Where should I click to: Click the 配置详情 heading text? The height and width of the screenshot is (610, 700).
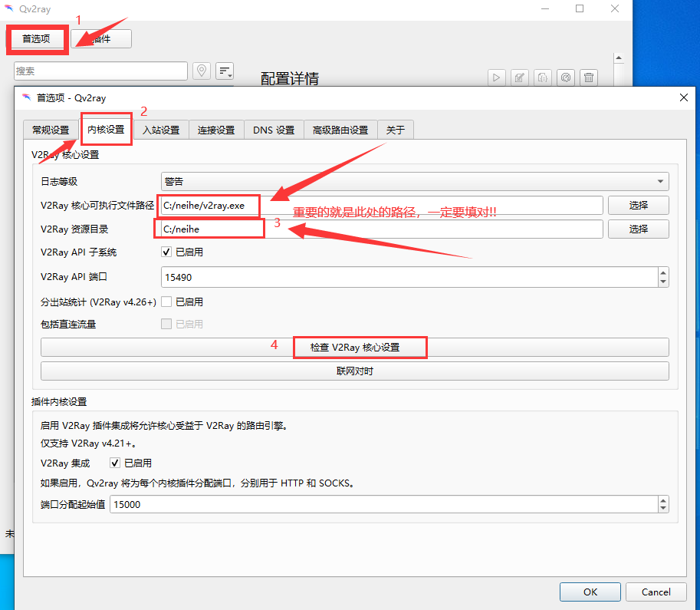290,79
